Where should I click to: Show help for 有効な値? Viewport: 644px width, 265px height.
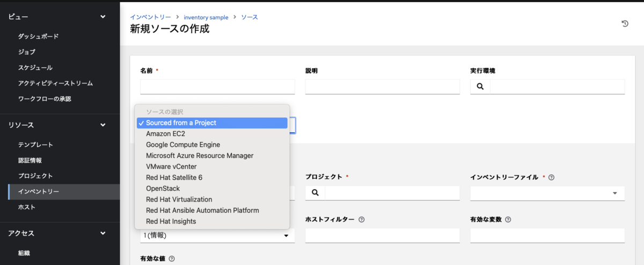(x=172, y=259)
